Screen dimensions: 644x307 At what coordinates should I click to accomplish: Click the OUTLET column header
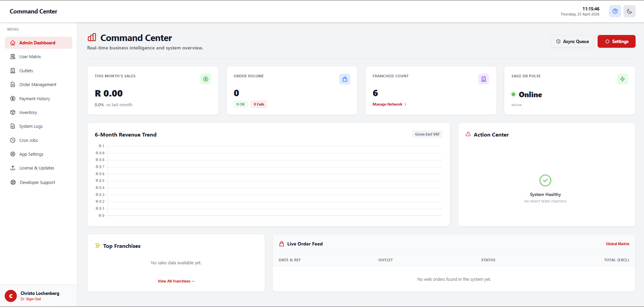(386, 260)
